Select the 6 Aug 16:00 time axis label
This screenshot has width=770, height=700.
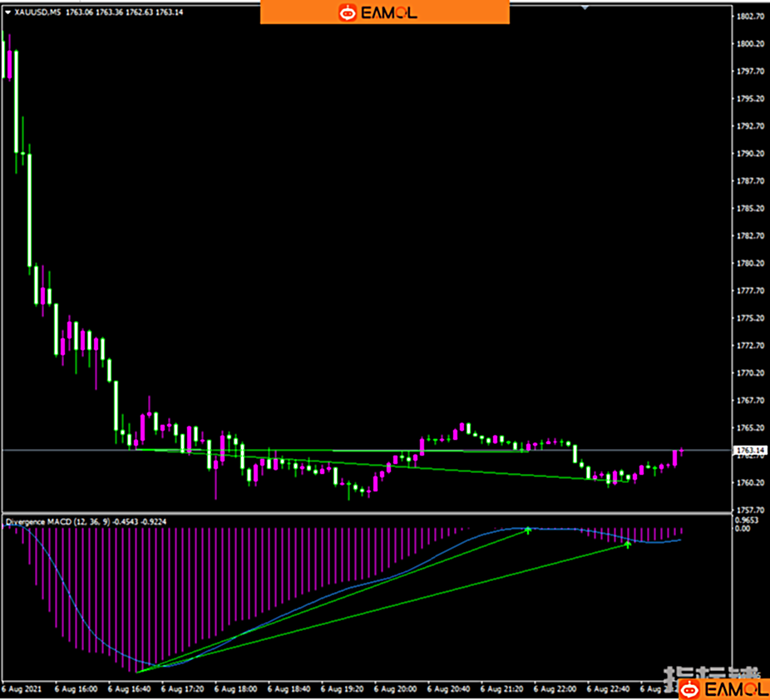[76, 689]
